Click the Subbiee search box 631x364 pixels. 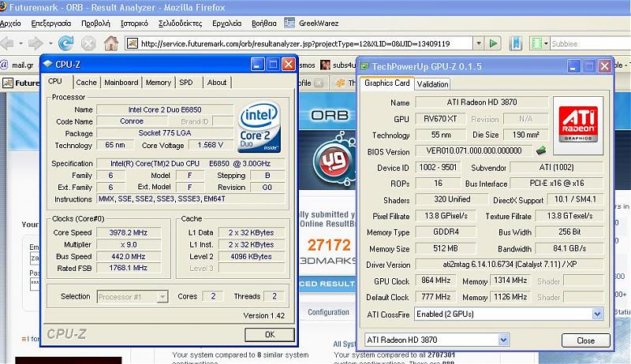click(x=590, y=43)
